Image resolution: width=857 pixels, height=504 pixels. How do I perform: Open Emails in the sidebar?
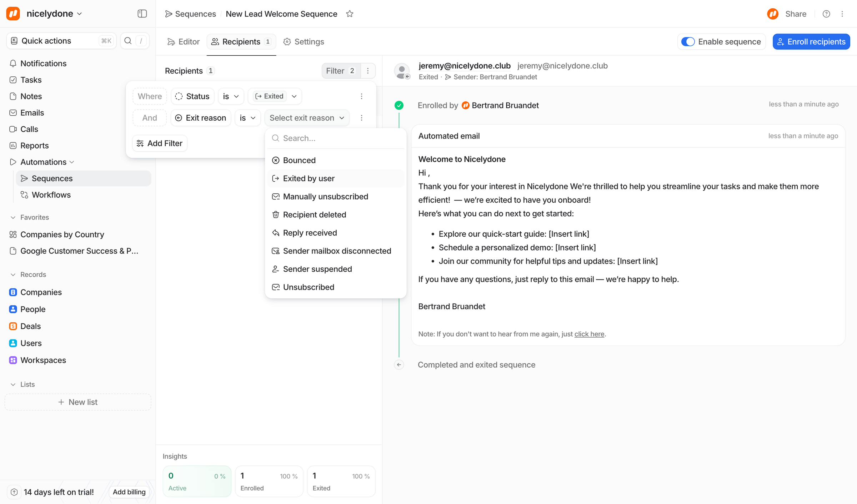pyautogui.click(x=32, y=112)
